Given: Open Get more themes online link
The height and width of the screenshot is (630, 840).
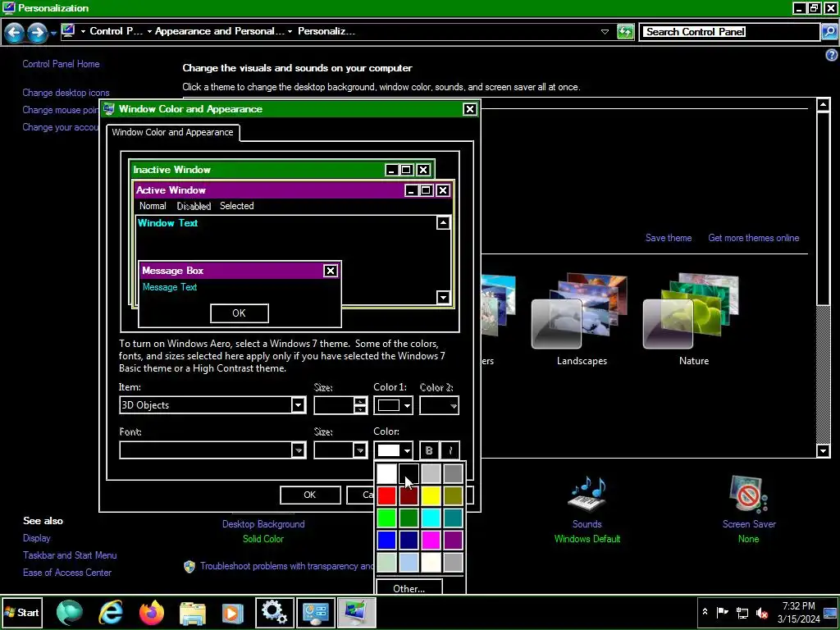Looking at the screenshot, I should point(753,238).
